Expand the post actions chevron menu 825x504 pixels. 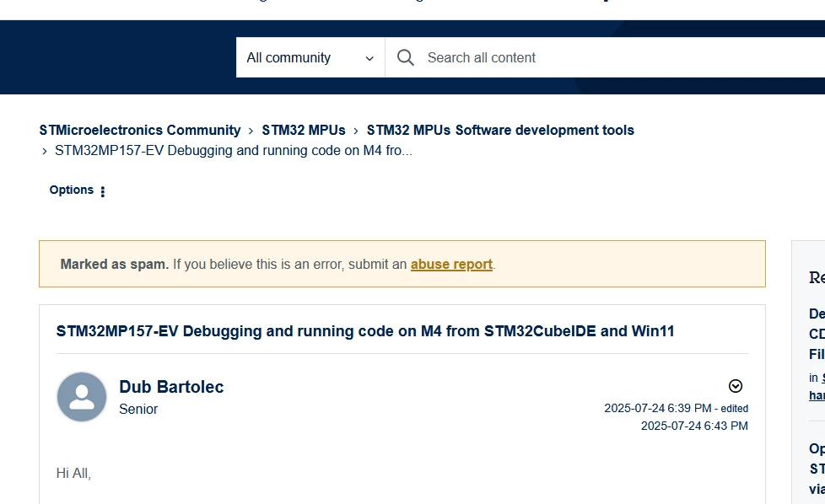click(x=735, y=386)
